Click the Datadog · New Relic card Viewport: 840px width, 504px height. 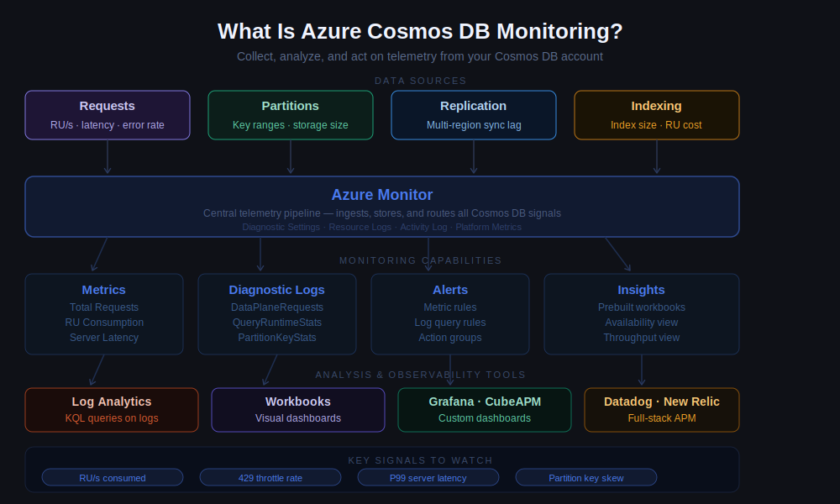(x=662, y=410)
